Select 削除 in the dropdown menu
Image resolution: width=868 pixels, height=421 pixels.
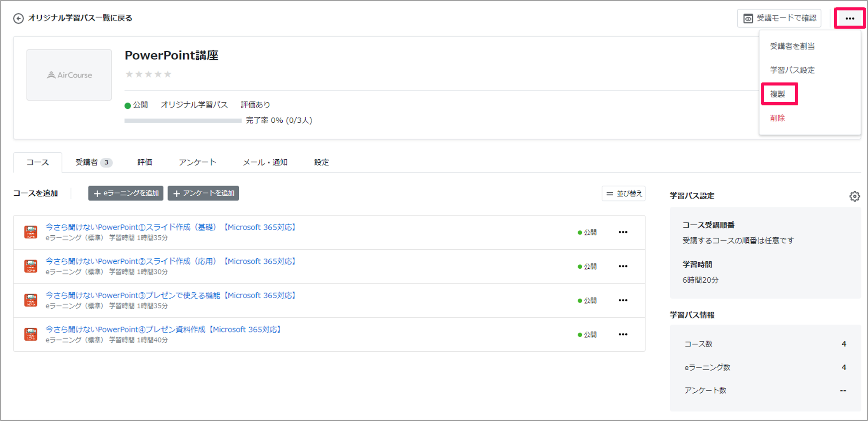pos(778,118)
